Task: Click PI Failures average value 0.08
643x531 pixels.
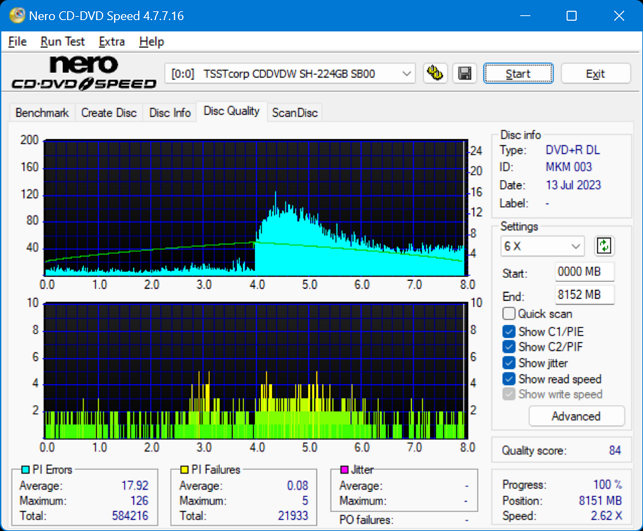Action: click(x=297, y=485)
